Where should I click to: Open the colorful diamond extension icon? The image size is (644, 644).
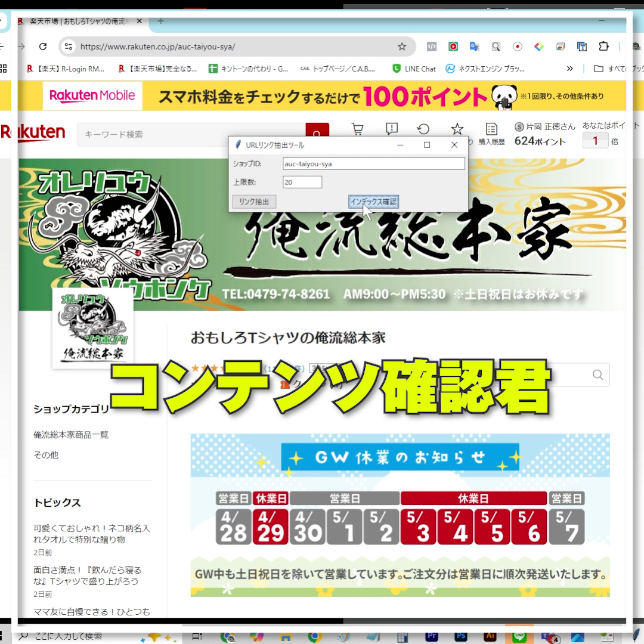click(539, 47)
